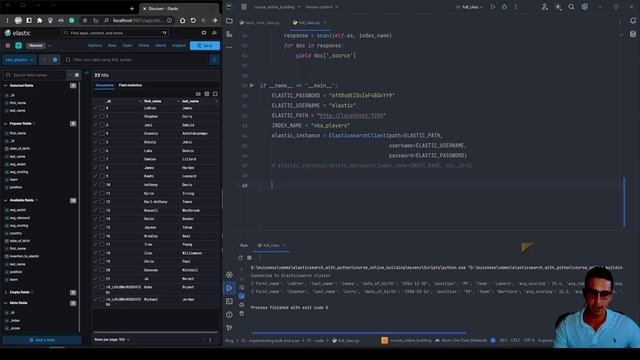Clear the Run console with the trash icon
Viewport: 640px width, 360px height.
[242, 313]
